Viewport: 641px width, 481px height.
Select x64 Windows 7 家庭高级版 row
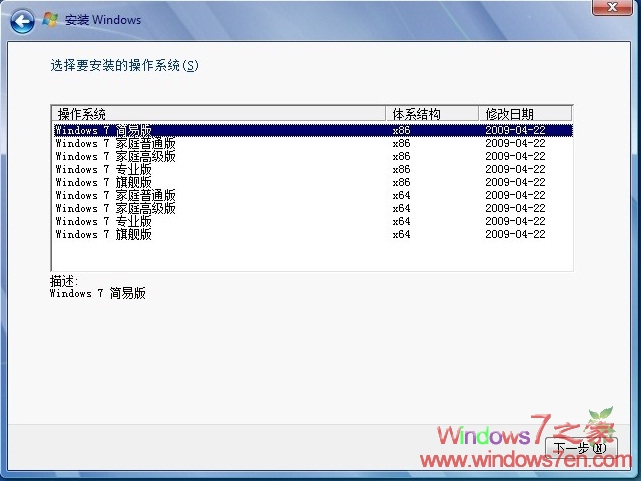[x=312, y=208]
